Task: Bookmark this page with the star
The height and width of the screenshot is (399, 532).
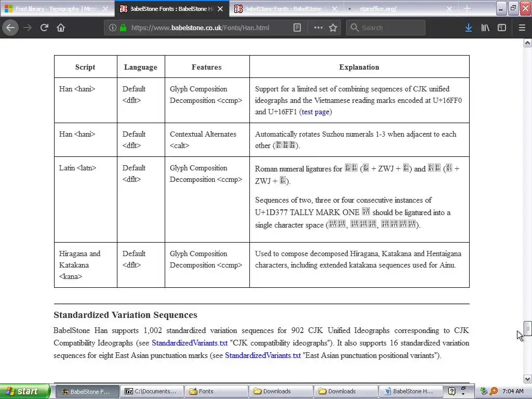Action: 333,28
